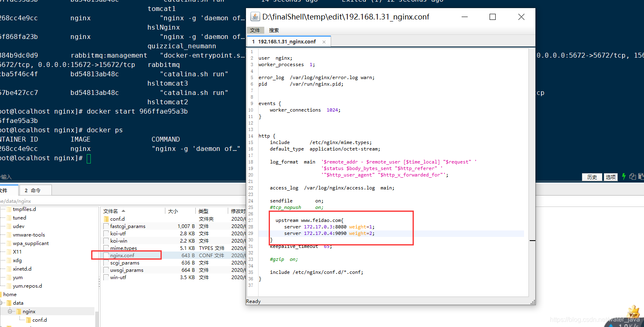The height and width of the screenshot is (327, 644).
Task: Select the mime.types file icon
Action: 106,248
